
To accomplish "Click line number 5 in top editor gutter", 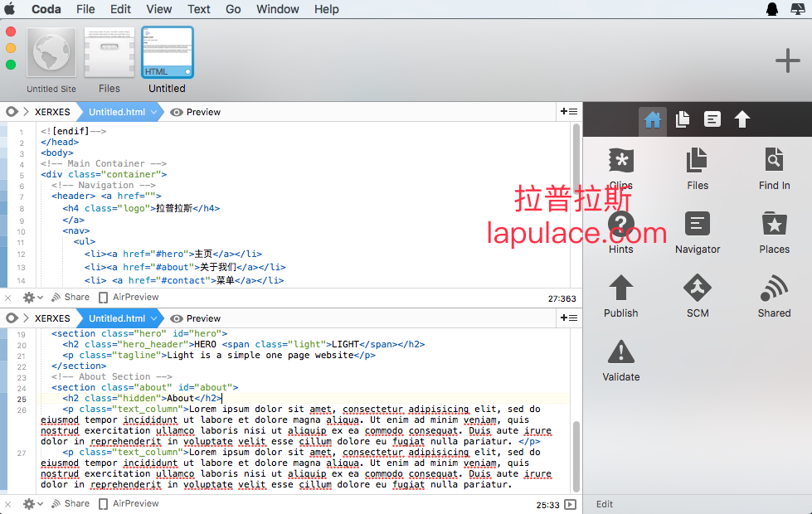I will [x=22, y=175].
